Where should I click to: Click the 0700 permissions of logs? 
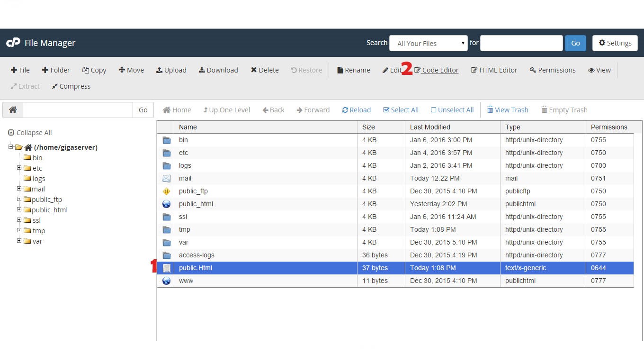(599, 165)
